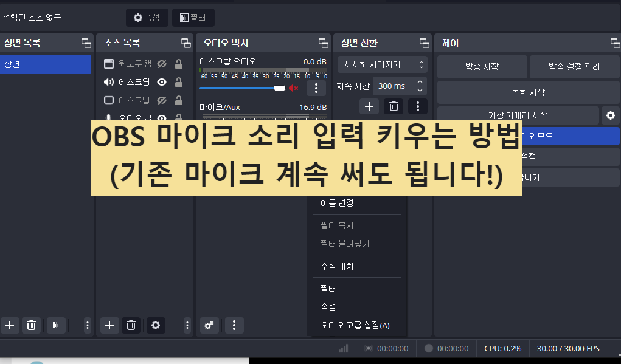Image resolution: width=621 pixels, height=364 pixels.
Task: Pop out the 소스 목록 dock
Action: (x=186, y=43)
